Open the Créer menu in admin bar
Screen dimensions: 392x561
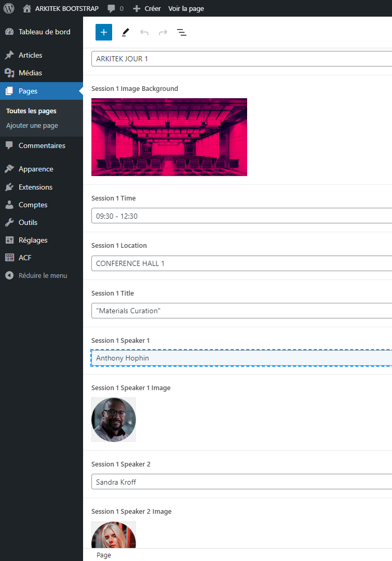tap(147, 8)
